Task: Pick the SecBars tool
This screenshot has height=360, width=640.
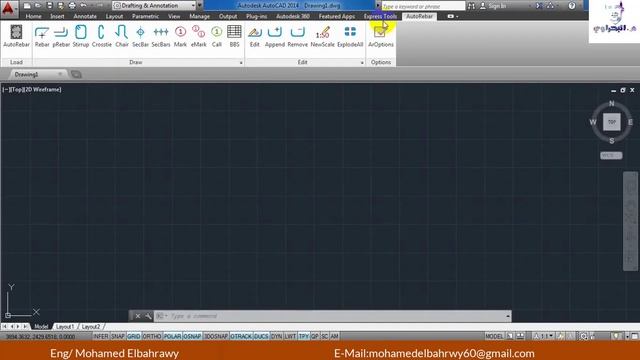Action: click(x=161, y=36)
